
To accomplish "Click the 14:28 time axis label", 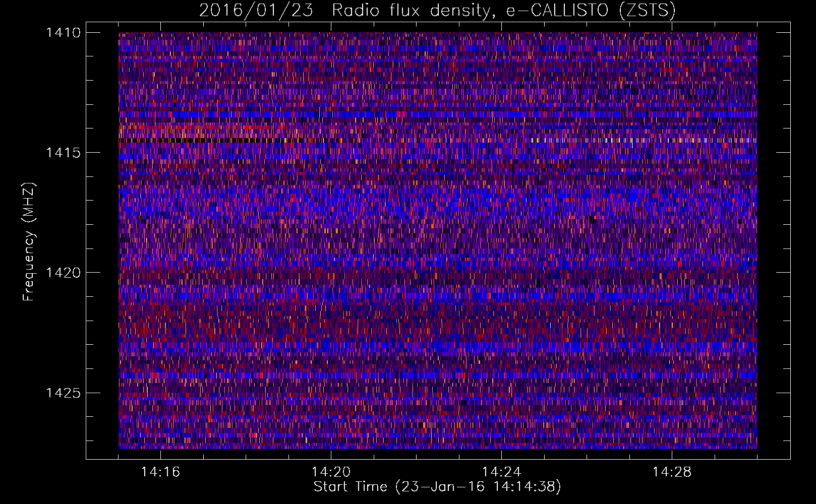I will coord(672,472).
